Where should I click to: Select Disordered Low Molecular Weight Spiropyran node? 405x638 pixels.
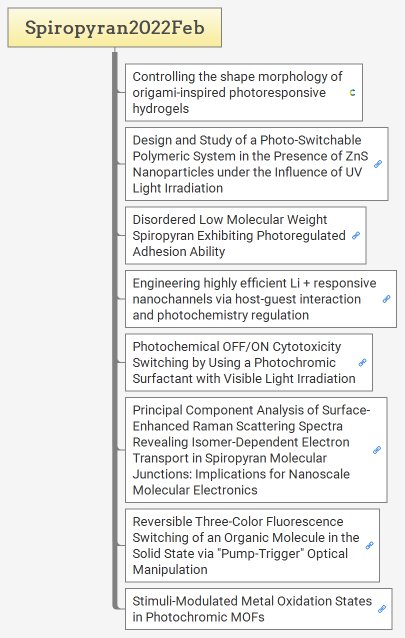(x=246, y=236)
